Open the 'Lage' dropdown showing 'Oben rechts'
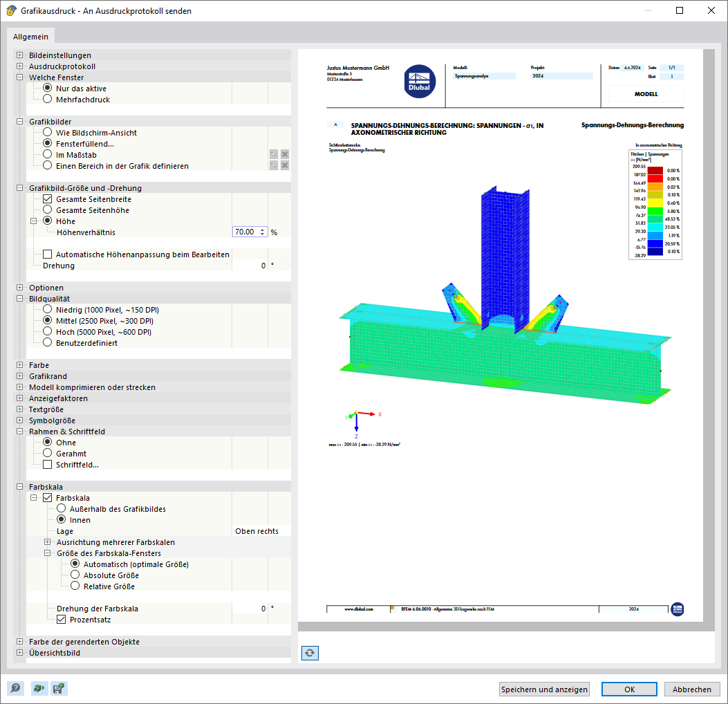Screen dimensions: 728x704 click(261, 531)
